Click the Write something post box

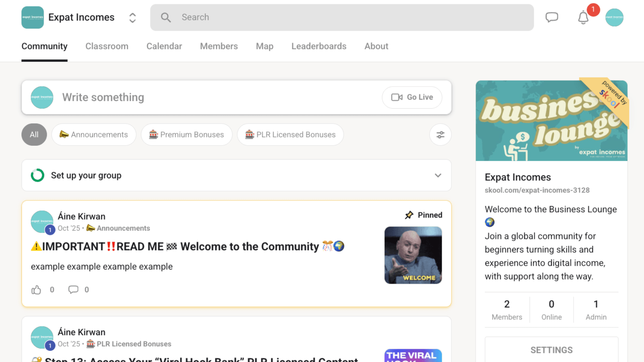237,97
